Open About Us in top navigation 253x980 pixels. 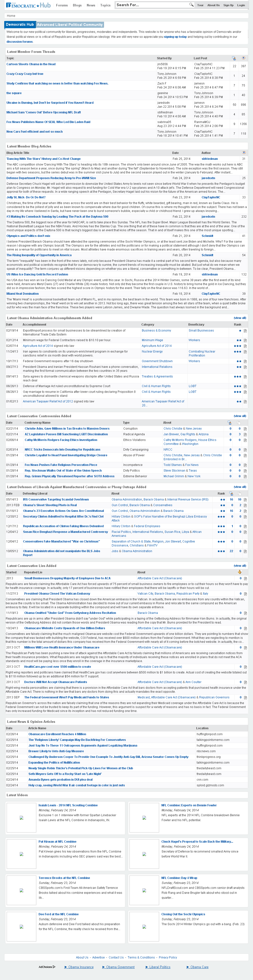pyautogui.click(x=213, y=5)
